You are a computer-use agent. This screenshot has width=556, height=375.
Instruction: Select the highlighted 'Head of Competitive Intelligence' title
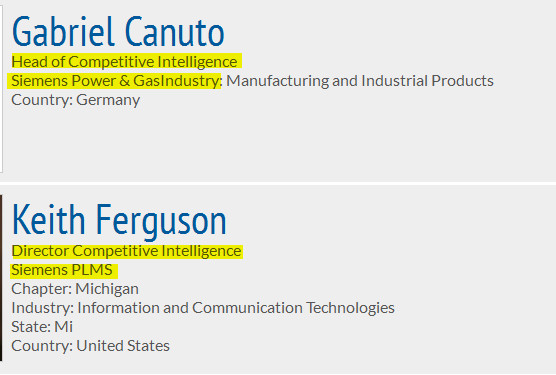pos(124,62)
